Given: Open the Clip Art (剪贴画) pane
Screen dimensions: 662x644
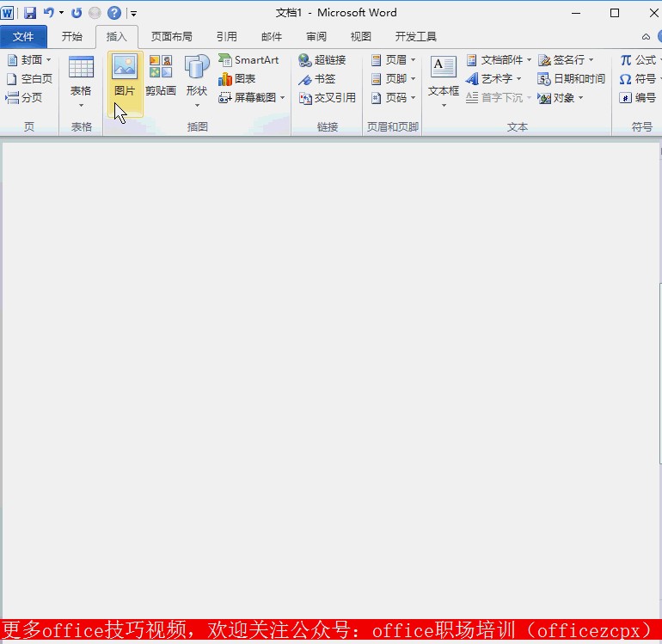Looking at the screenshot, I should (x=160, y=76).
